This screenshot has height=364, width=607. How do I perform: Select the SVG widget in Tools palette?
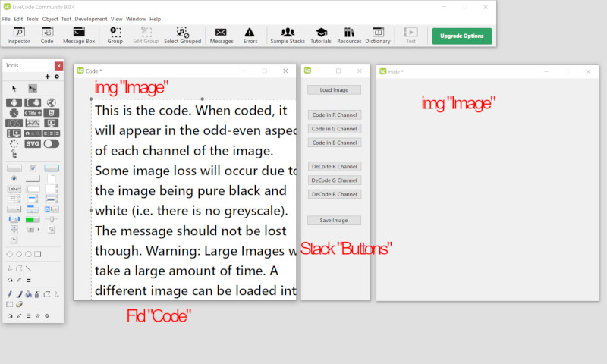(x=33, y=143)
